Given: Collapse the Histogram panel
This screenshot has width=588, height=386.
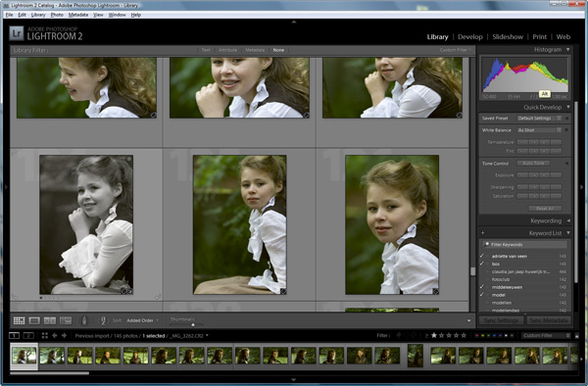Looking at the screenshot, I should pos(568,49).
